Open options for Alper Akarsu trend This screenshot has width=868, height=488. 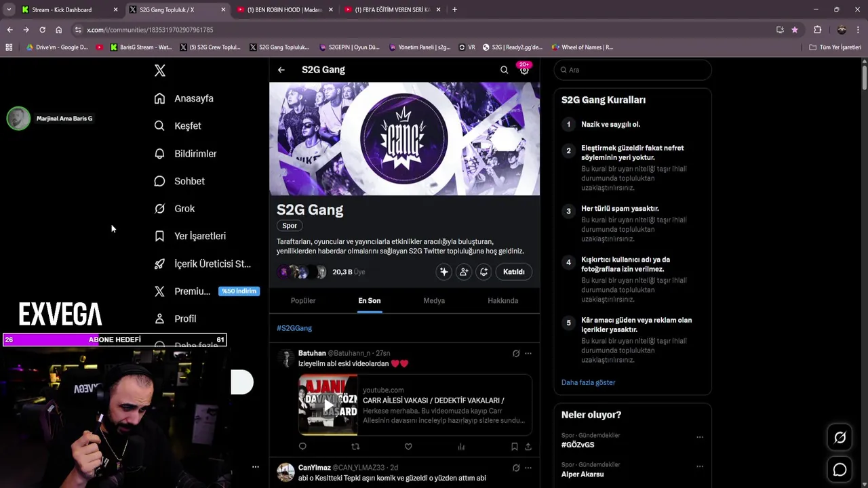click(700, 466)
